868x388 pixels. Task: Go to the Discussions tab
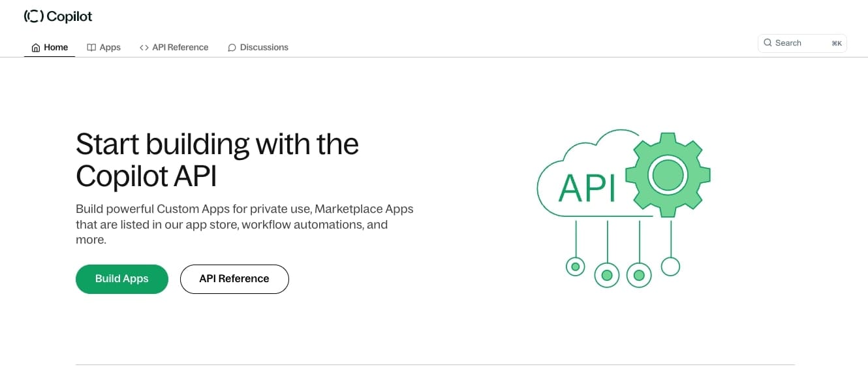264,48
